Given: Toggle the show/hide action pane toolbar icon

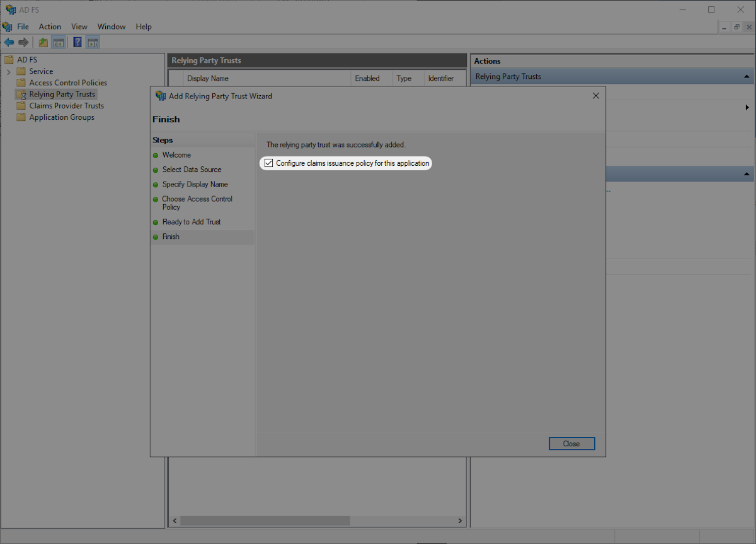Looking at the screenshot, I should [x=93, y=42].
